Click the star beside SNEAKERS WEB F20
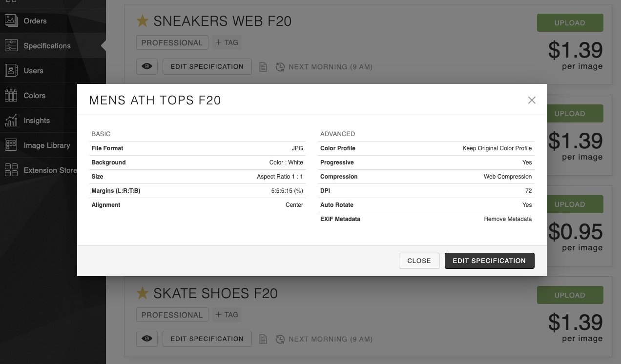621x364 pixels. pos(142,21)
